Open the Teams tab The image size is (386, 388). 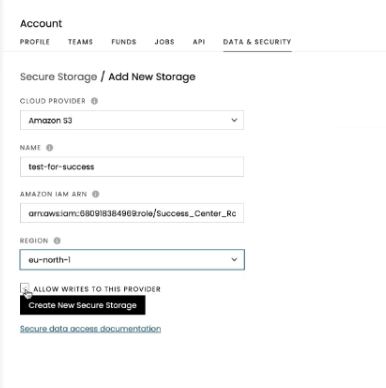click(80, 42)
